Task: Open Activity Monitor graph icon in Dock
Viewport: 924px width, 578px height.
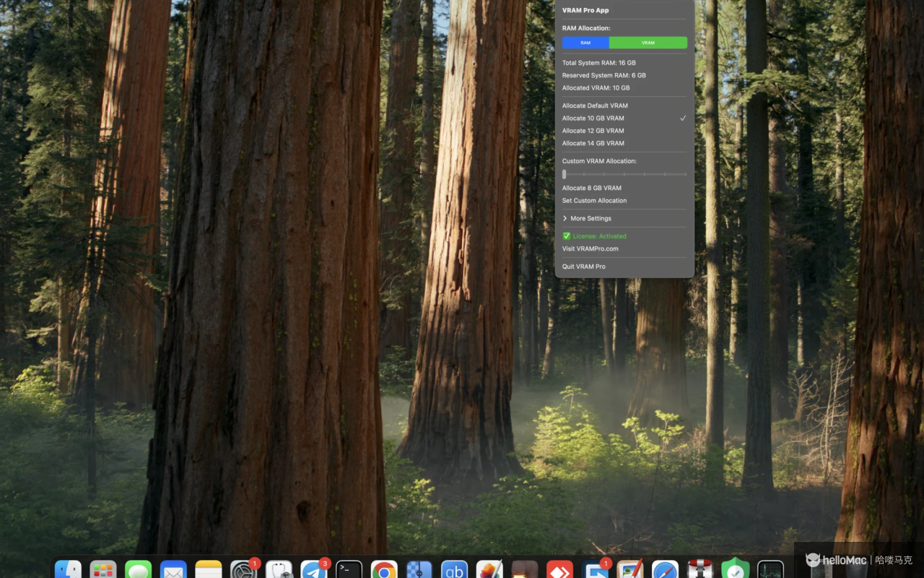Action: point(771,571)
